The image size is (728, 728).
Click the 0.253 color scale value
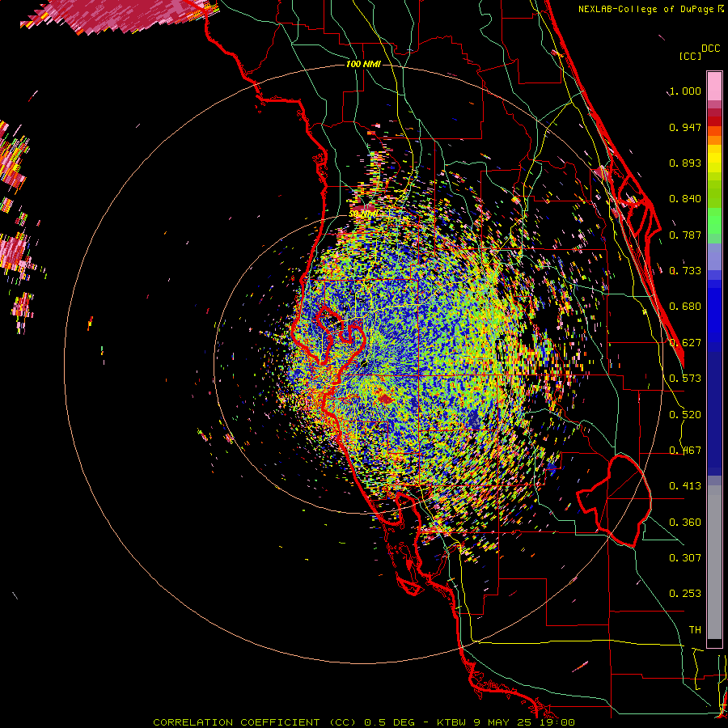pyautogui.click(x=685, y=594)
